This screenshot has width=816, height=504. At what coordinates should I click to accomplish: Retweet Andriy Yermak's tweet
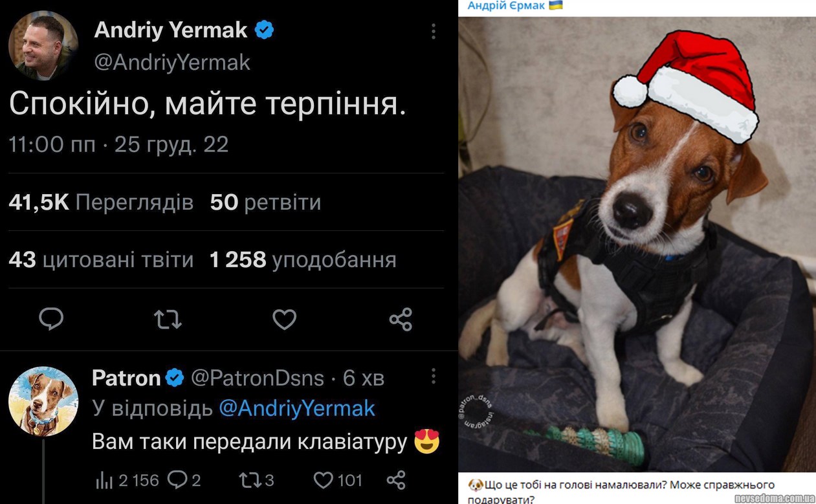click(x=168, y=319)
